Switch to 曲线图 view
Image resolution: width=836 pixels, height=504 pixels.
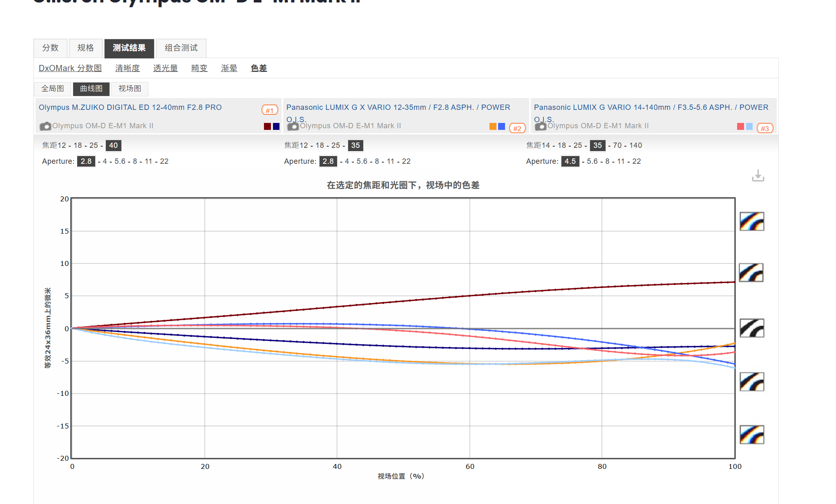[91, 89]
